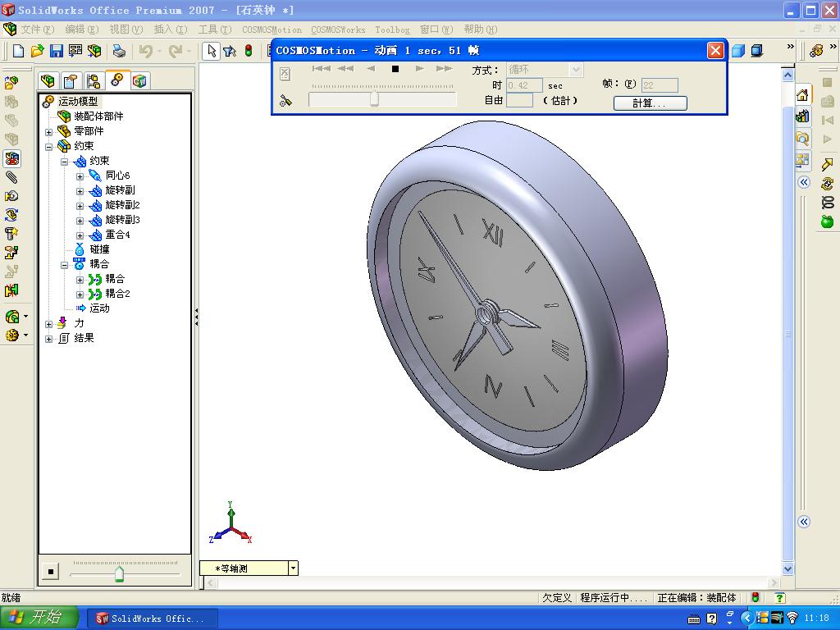Select the arrow pointer tool

pyautogui.click(x=211, y=51)
